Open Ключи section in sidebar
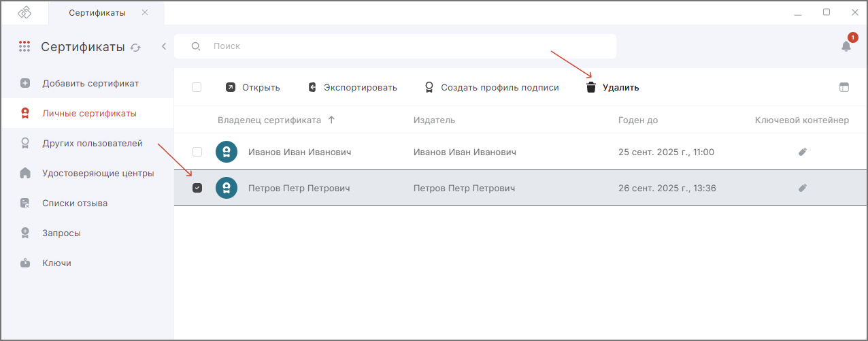 point(87,263)
